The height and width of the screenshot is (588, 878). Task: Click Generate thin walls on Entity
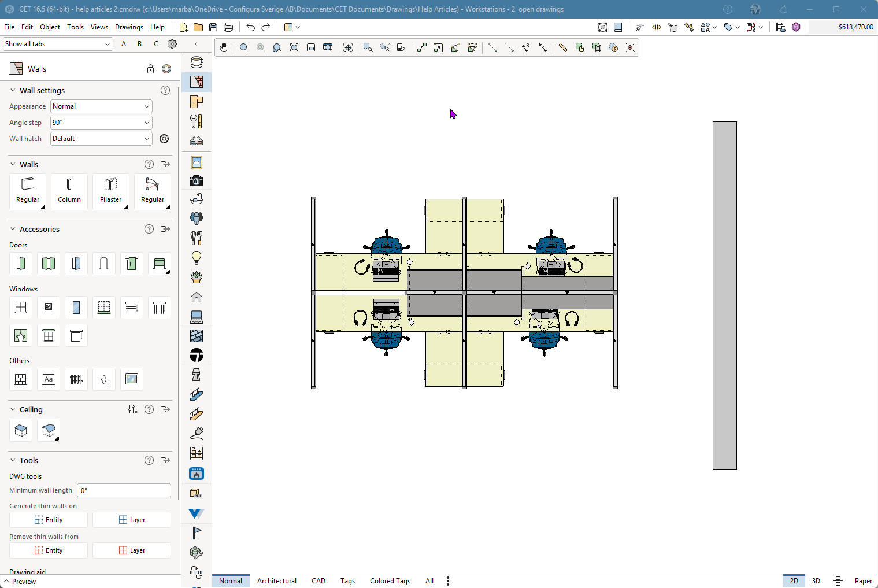point(49,520)
